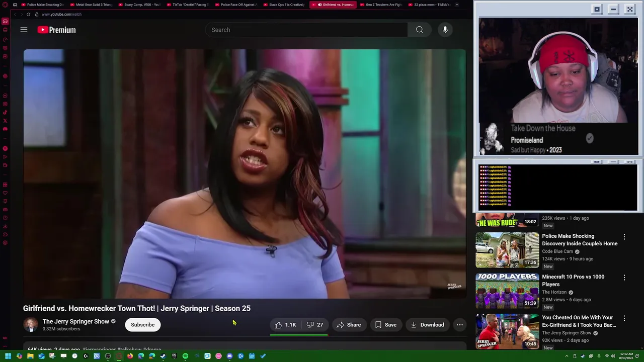644x362 pixels.
Task: Open the taskbar clock and date
Action: 626,356
